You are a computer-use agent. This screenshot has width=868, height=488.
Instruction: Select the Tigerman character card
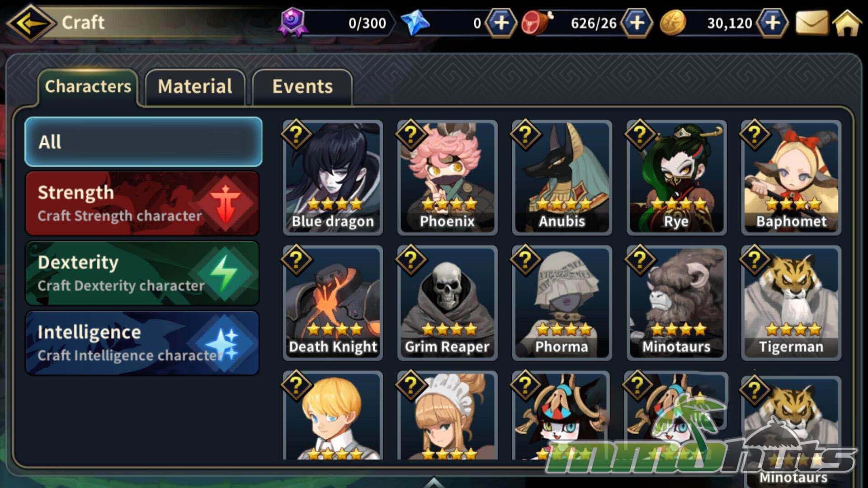[x=791, y=303]
